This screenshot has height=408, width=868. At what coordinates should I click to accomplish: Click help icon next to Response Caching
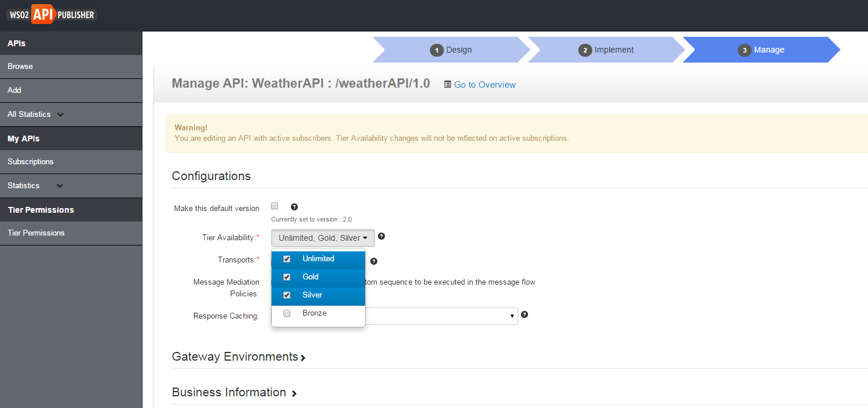[525, 314]
